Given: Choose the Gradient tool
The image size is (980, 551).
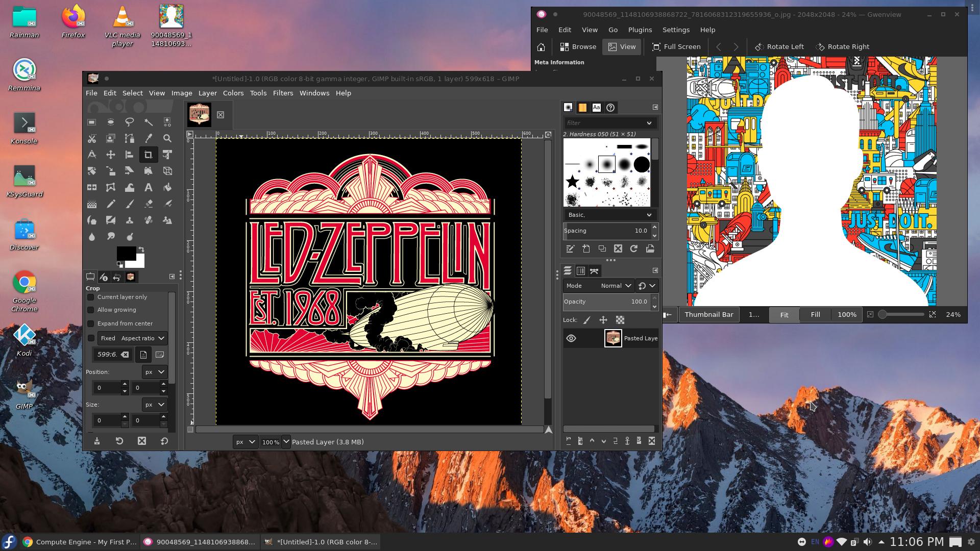Looking at the screenshot, I should (91, 204).
